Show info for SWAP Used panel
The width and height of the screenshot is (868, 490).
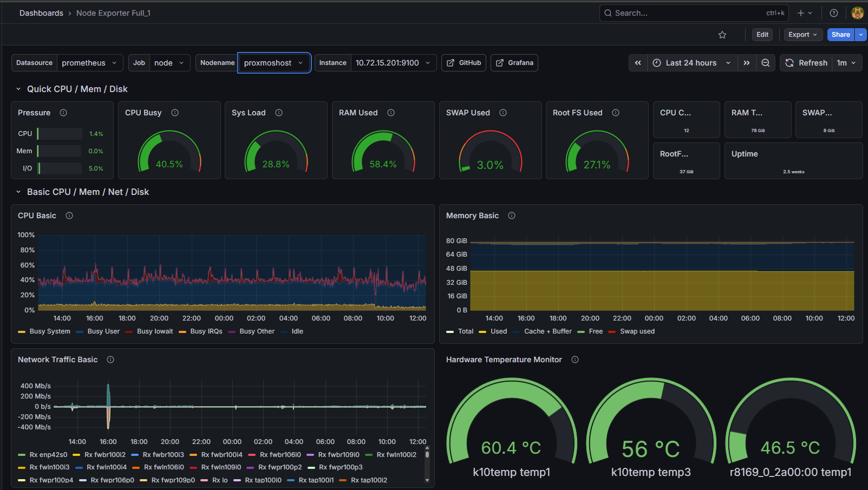click(x=503, y=113)
